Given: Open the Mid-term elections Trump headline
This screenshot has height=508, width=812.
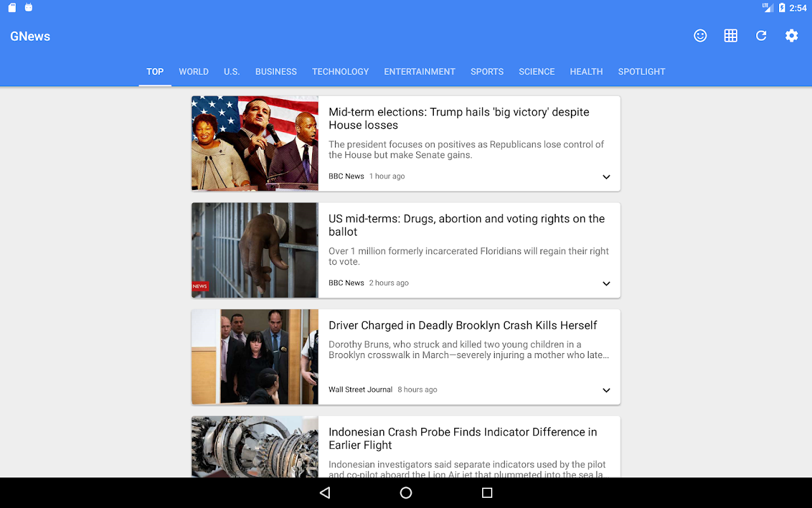Looking at the screenshot, I should [x=459, y=119].
